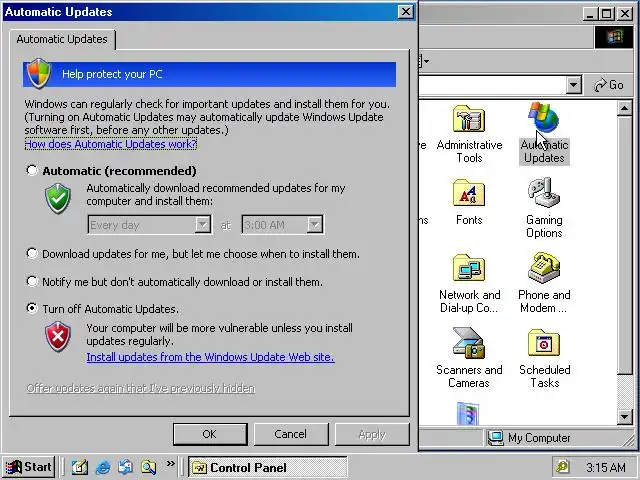This screenshot has width=640, height=480.
Task: Click the Windows shield icon in banner
Action: (39, 73)
